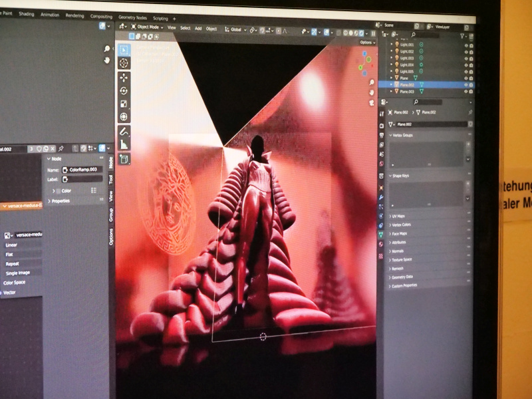
Task: Open the Tool properties tab icon
Action: [381, 114]
